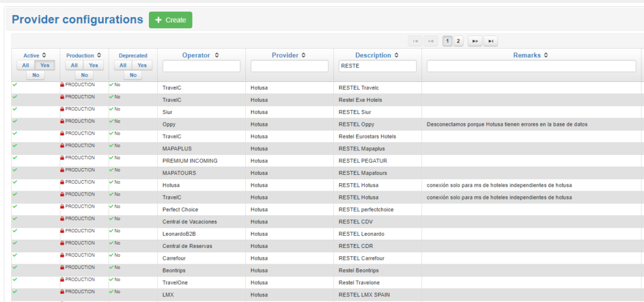Click the red lock icon in the RESTEL Oppy row
Viewport: 644px width, 302px height.
point(62,121)
